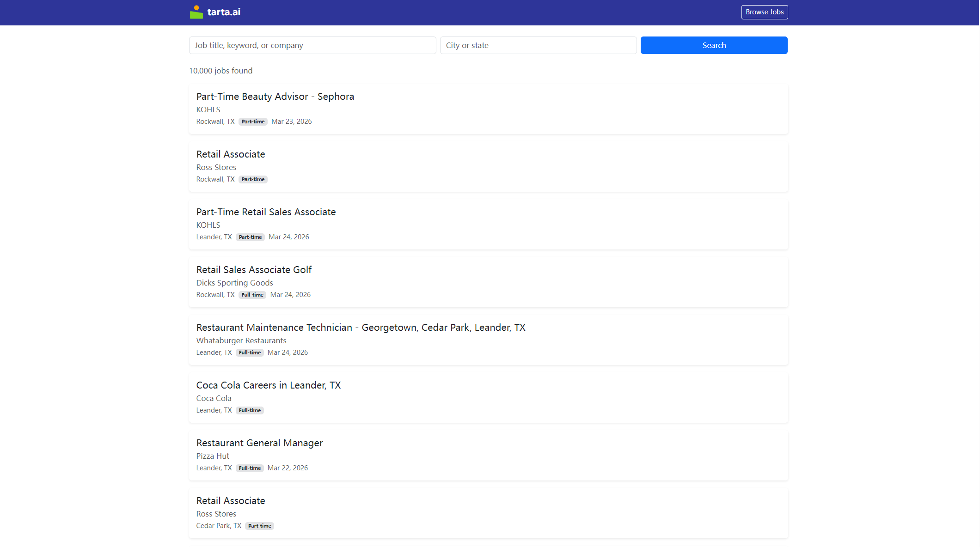The width and height of the screenshot is (980, 547).
Task: Click the tarta.ai brand name text
Action: tap(224, 12)
